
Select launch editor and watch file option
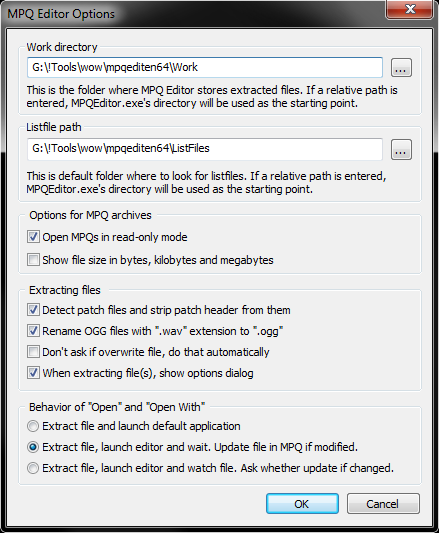click(x=33, y=468)
